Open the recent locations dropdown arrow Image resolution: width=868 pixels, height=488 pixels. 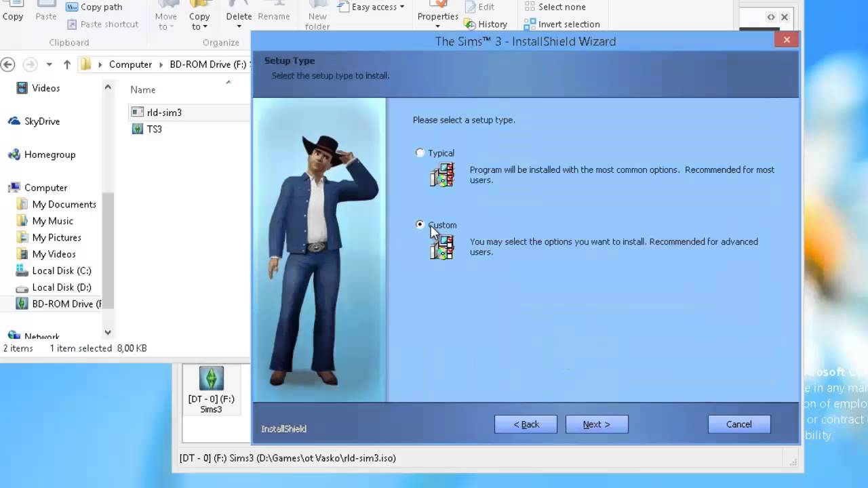[49, 64]
